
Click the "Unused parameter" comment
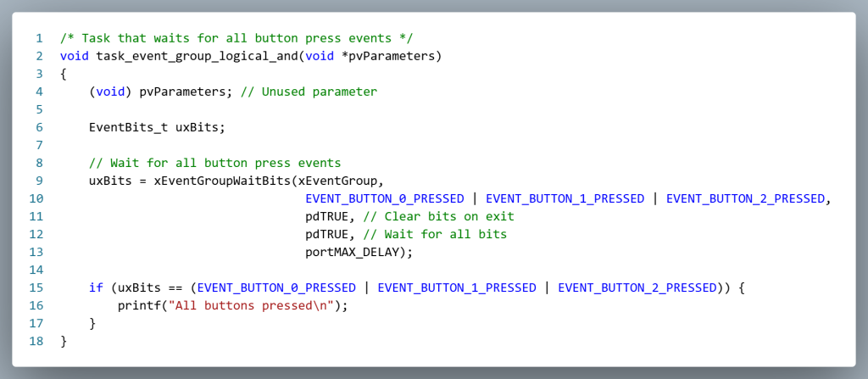click(x=309, y=92)
